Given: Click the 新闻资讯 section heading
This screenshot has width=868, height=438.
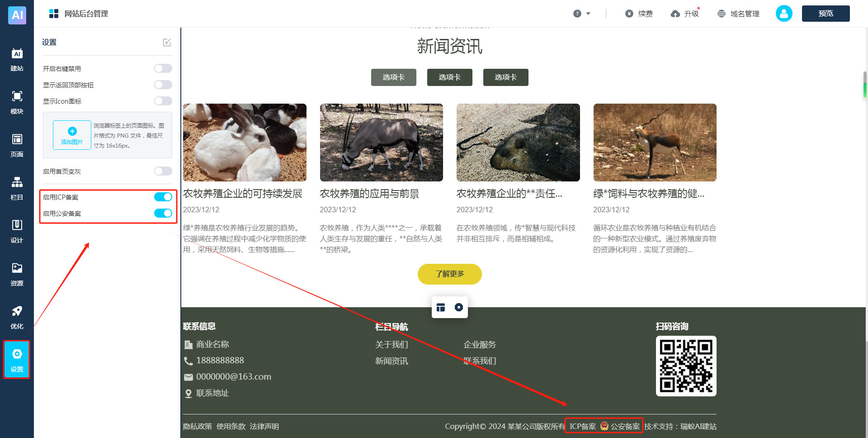Looking at the screenshot, I should point(450,46).
